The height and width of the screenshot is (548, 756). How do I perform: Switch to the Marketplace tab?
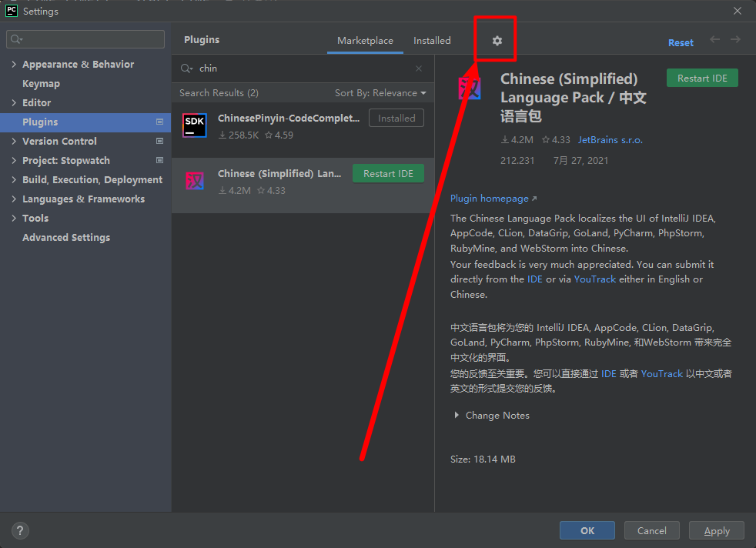pos(365,41)
